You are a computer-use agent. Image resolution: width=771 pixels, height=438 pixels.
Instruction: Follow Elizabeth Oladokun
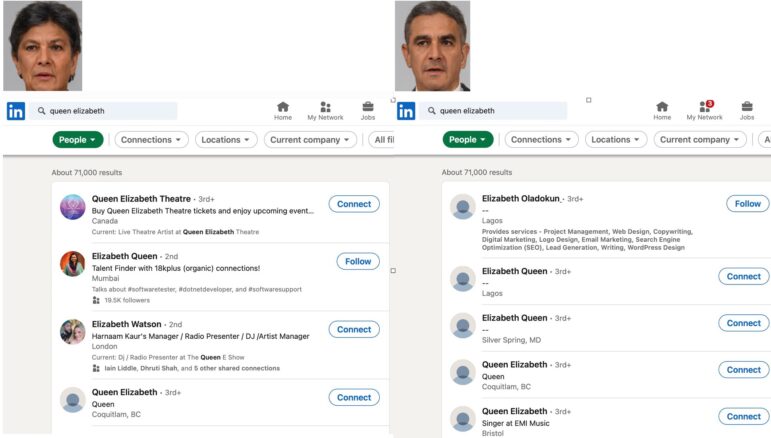tap(748, 204)
